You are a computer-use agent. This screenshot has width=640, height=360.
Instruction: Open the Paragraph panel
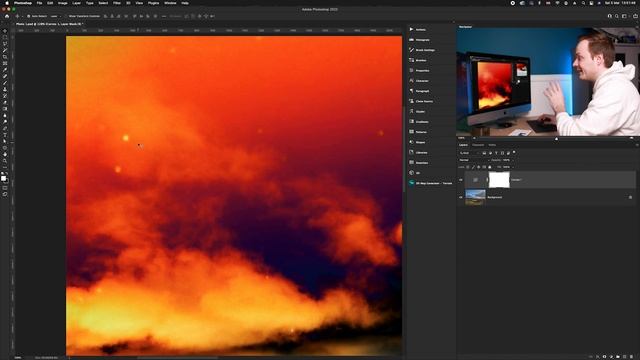420,91
